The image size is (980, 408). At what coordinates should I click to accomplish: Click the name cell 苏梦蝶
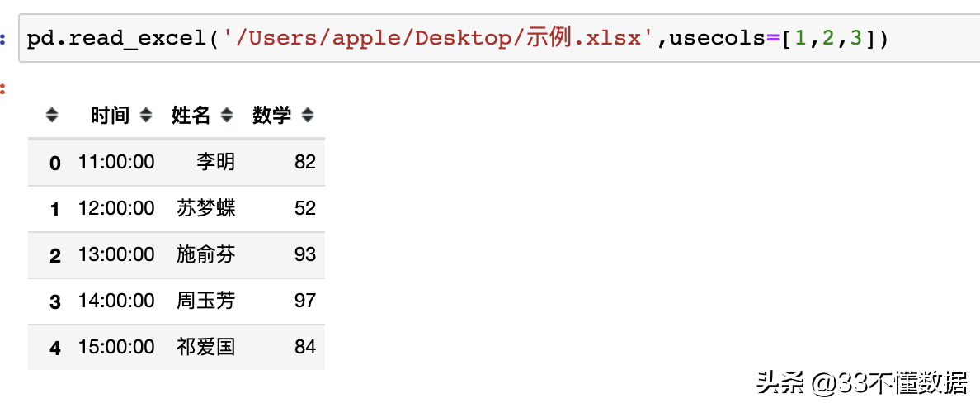(206, 208)
